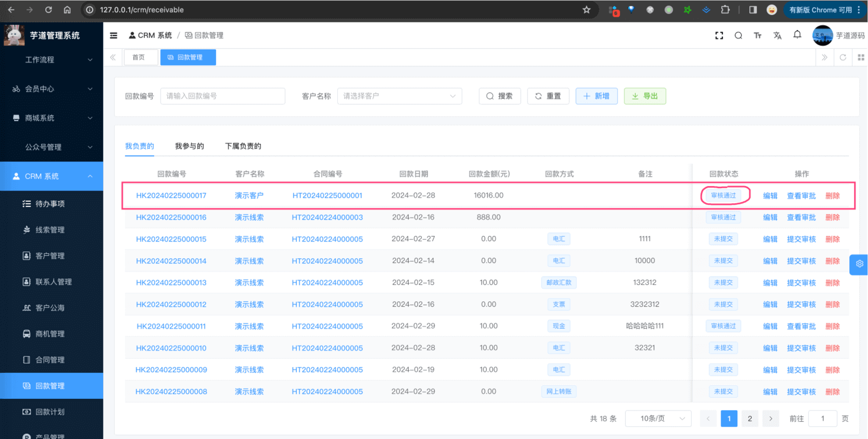Collapse the sidebar with the hamburger icon

[x=114, y=35]
